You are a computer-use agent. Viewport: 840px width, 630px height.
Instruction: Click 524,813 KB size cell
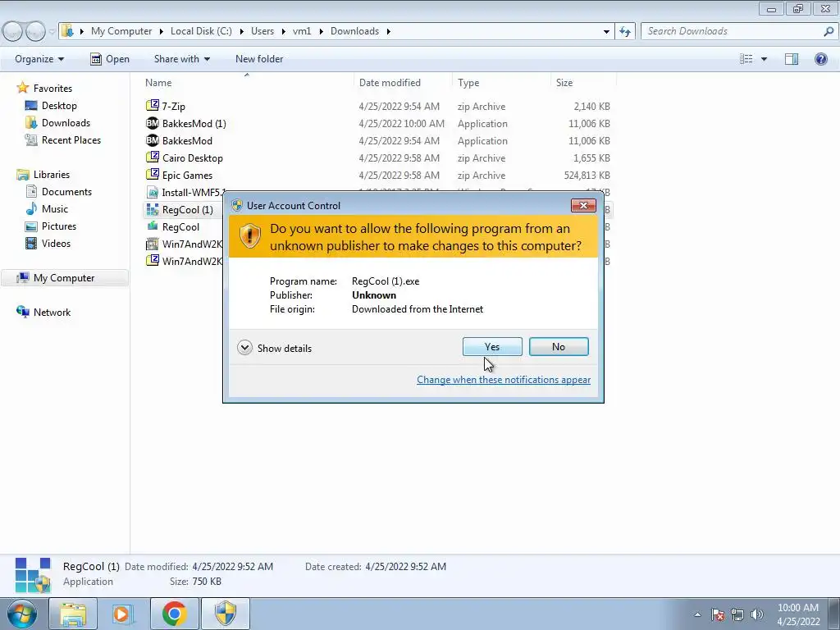pyautogui.click(x=587, y=176)
